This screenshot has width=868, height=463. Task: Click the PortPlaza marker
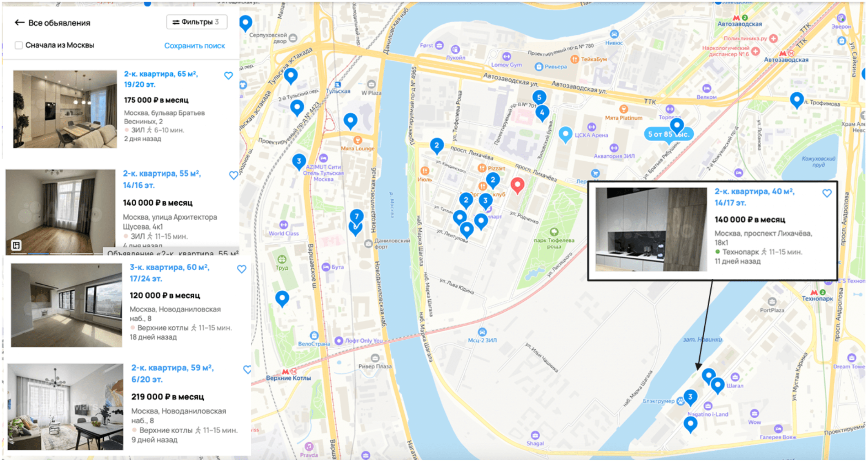coord(772,302)
